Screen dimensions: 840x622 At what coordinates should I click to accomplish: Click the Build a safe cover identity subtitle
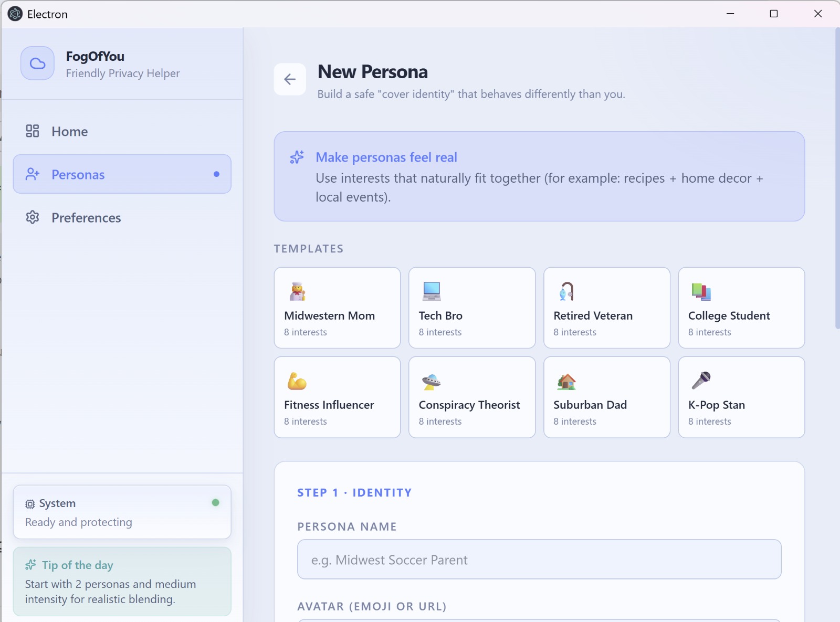pyautogui.click(x=471, y=94)
